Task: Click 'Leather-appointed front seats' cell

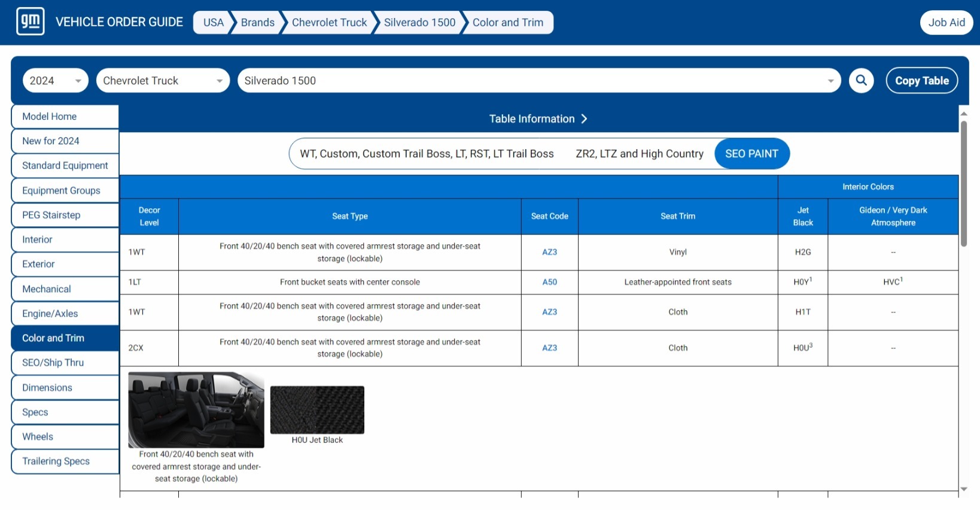Action: coord(678,282)
